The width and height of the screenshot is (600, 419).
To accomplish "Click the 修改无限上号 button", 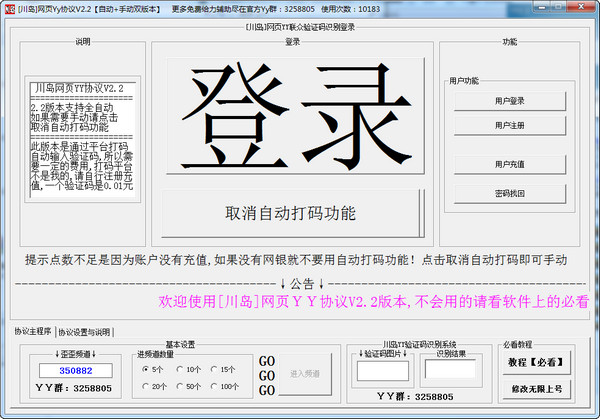I will [537, 388].
